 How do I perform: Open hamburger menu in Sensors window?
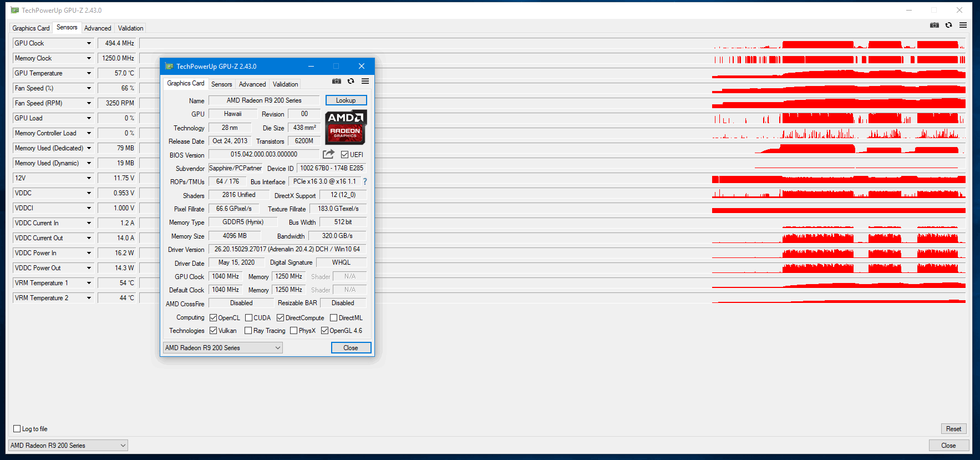tap(963, 25)
